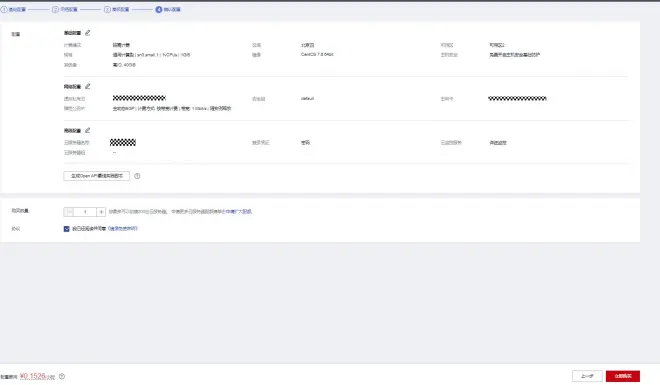Click the pencil icon beside the second section heading
Image resolution: width=660 pixels, height=385 pixels.
pyautogui.click(x=88, y=86)
